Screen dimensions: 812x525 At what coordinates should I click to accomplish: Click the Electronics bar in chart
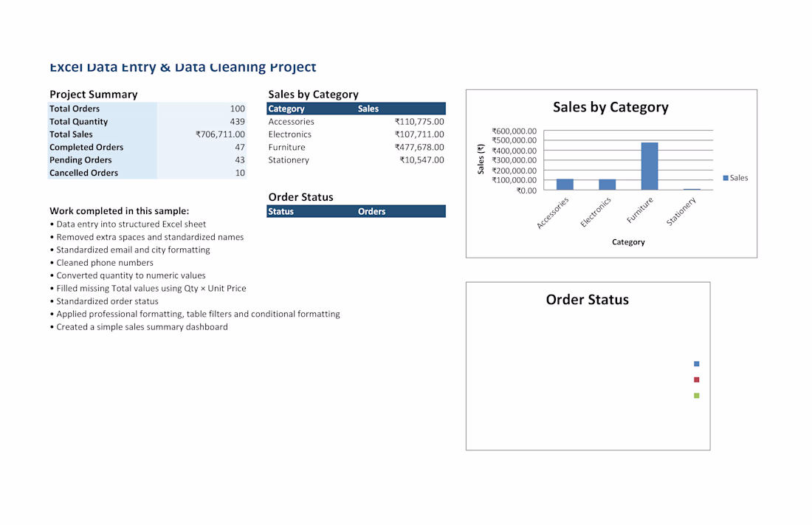pos(608,185)
